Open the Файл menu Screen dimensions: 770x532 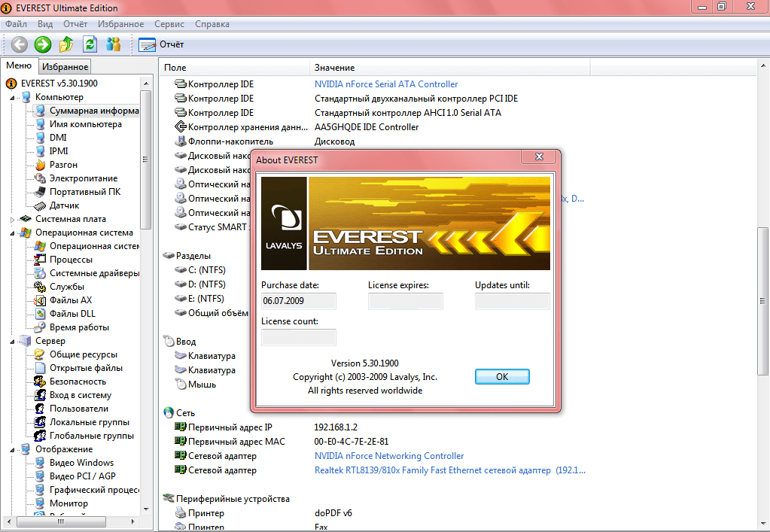pyautogui.click(x=17, y=24)
